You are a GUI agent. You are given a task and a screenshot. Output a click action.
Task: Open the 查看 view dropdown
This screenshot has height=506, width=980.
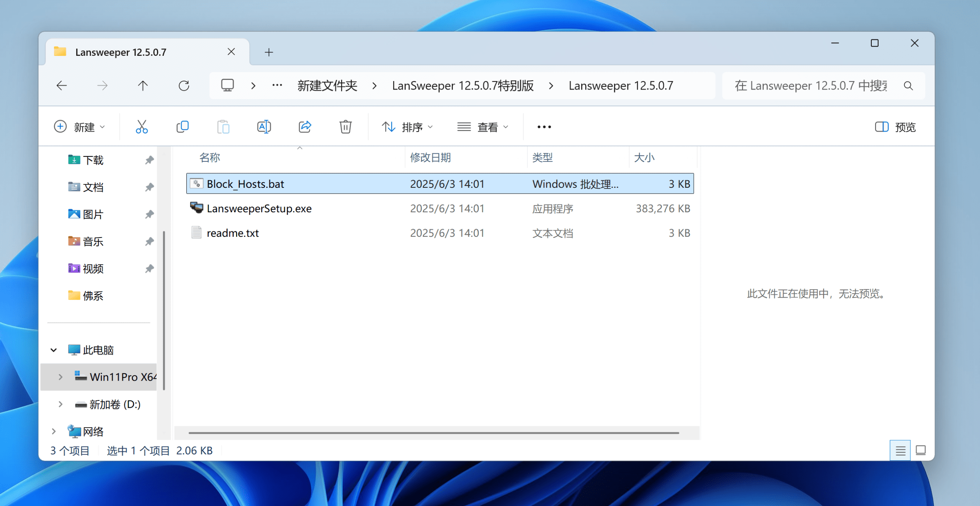(483, 127)
